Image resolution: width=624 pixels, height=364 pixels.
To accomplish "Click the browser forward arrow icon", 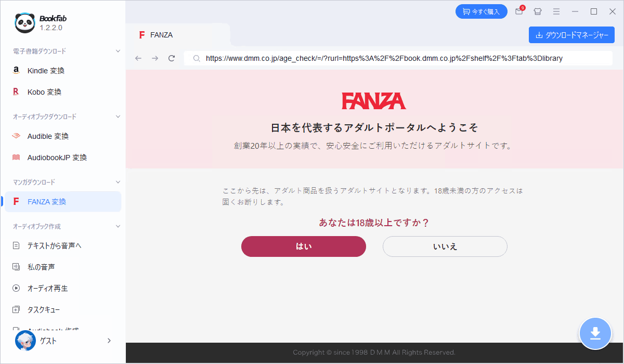I will coord(154,58).
